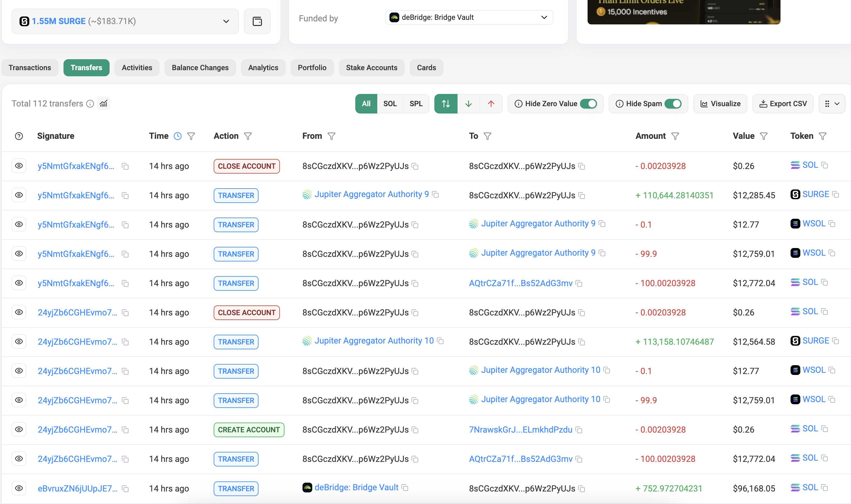Image resolution: width=851 pixels, height=504 pixels.
Task: Toggle the Hide Spam switch
Action: (x=673, y=104)
